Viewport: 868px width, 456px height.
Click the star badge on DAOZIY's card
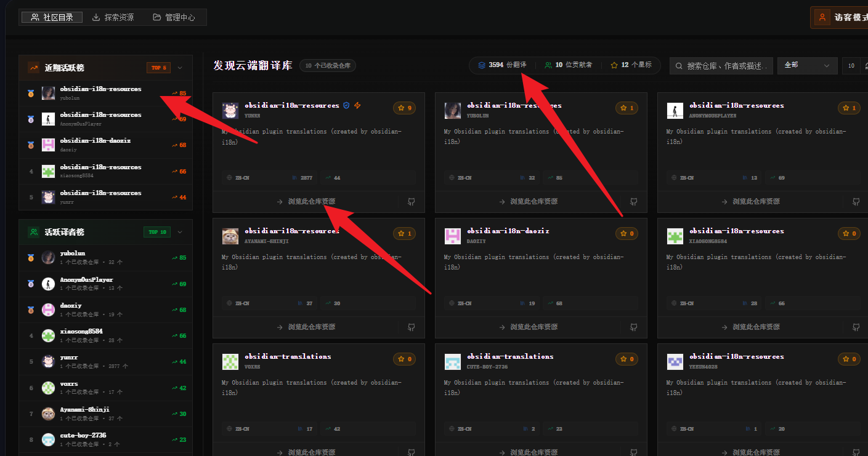pos(627,234)
